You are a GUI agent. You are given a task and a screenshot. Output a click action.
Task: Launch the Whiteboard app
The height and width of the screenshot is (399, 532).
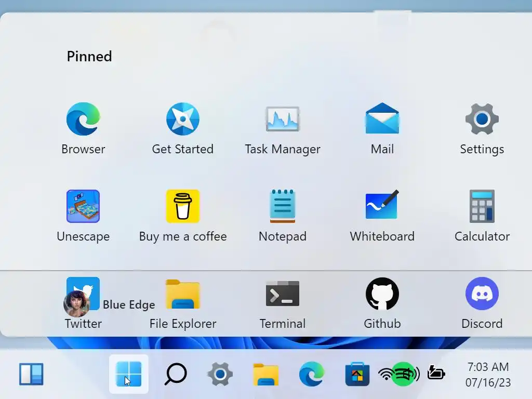(x=382, y=216)
